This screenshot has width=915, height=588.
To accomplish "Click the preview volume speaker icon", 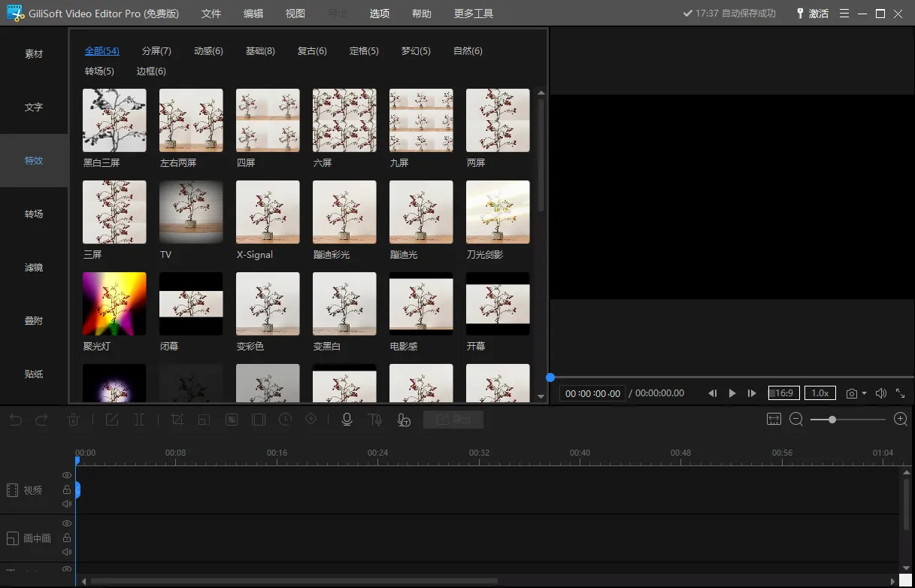I will point(880,393).
